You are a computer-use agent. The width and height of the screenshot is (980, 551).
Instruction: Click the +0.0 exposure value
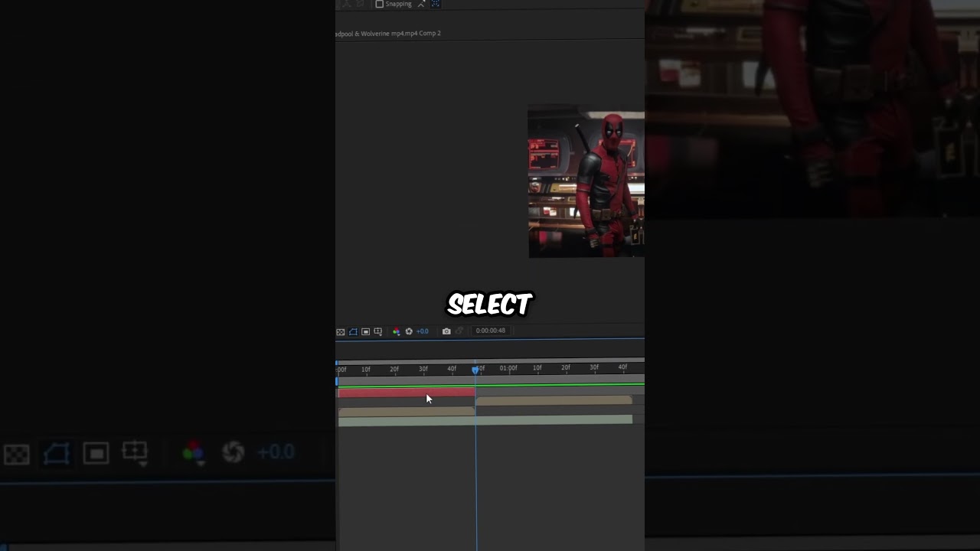(423, 331)
